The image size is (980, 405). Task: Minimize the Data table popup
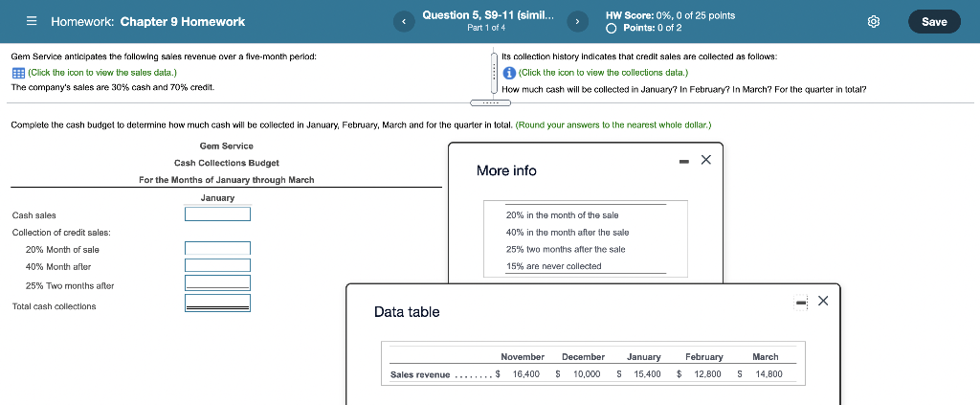(x=801, y=303)
